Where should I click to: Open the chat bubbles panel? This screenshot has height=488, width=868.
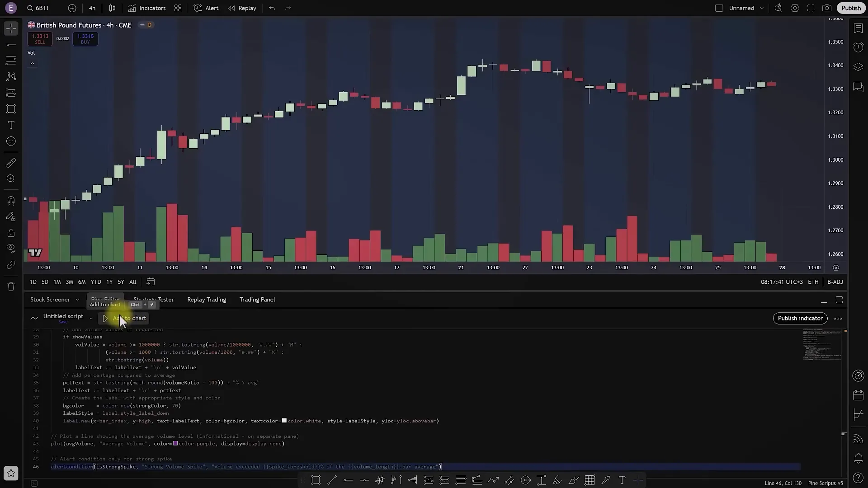[858, 87]
